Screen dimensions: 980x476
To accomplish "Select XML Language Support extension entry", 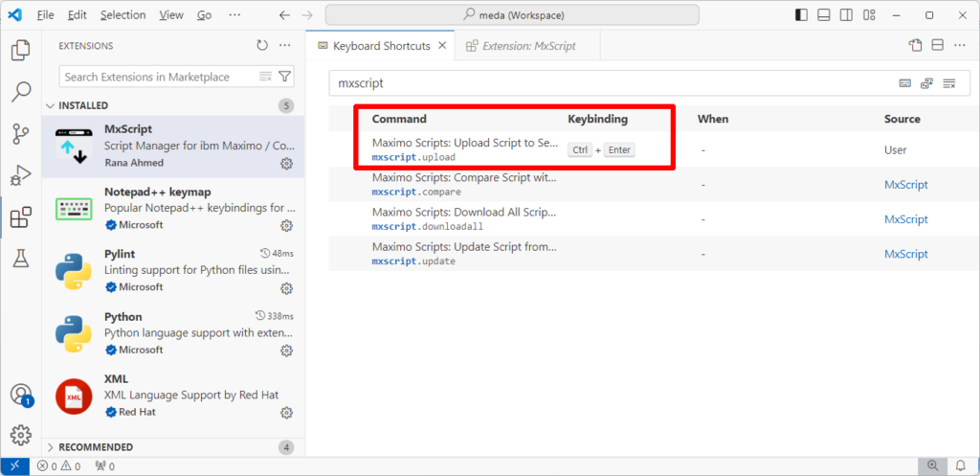I will tap(174, 397).
